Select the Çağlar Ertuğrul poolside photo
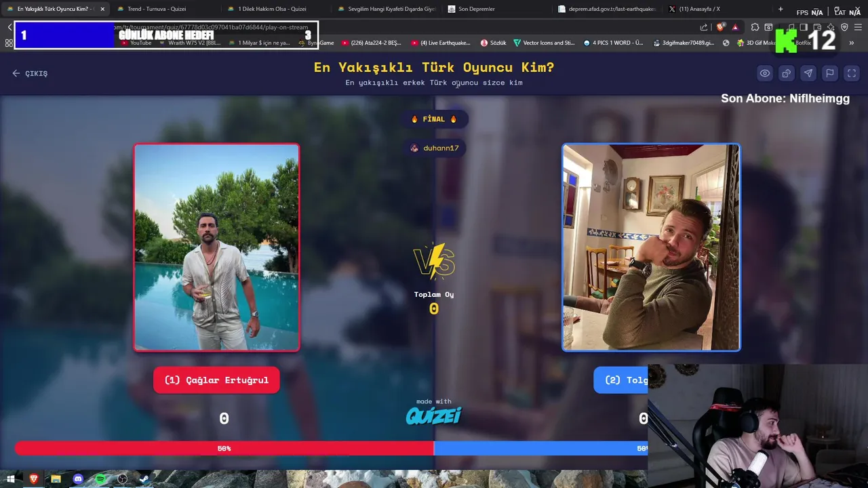 point(216,247)
